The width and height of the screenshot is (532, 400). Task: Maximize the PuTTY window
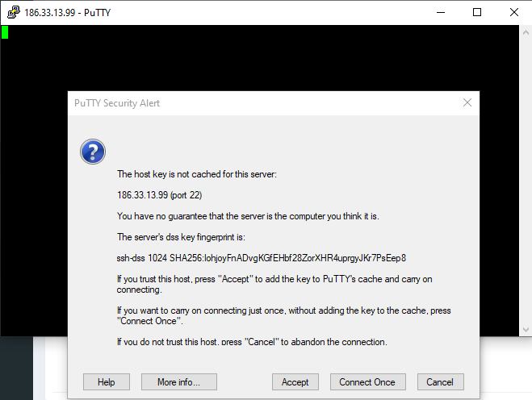[x=477, y=13]
